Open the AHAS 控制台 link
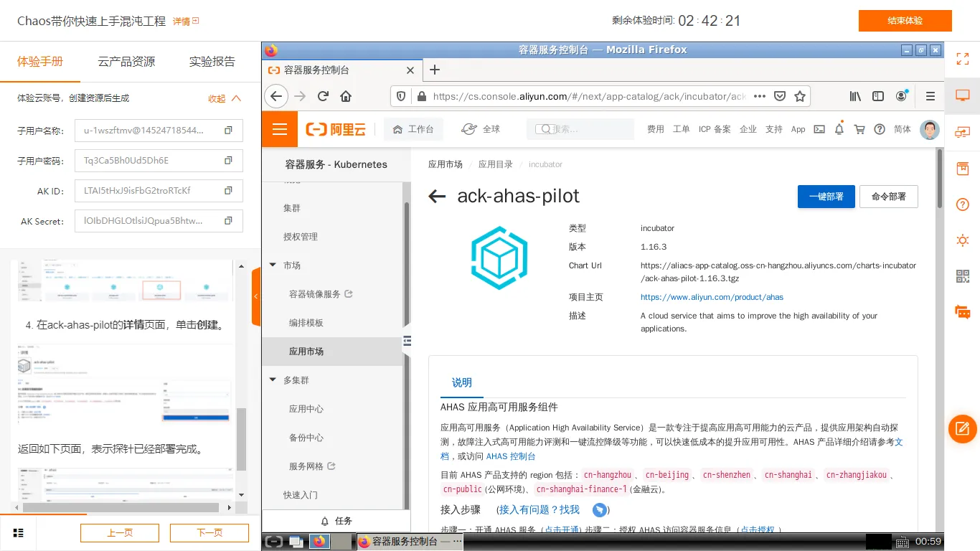 511,456
